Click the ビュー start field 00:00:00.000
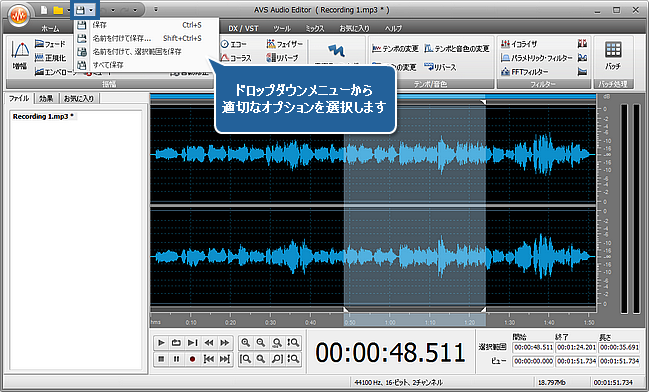 click(x=533, y=361)
